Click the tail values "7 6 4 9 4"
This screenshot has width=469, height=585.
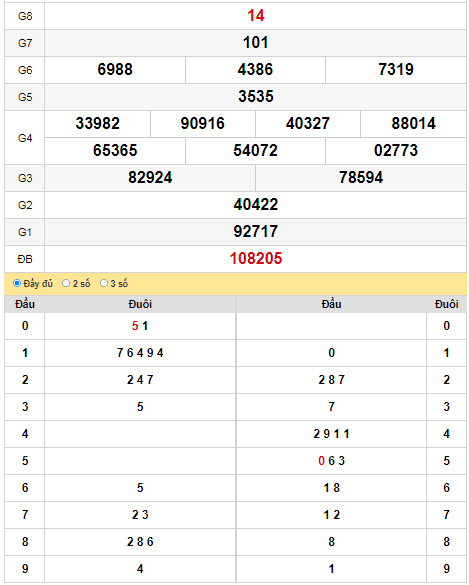(140, 353)
